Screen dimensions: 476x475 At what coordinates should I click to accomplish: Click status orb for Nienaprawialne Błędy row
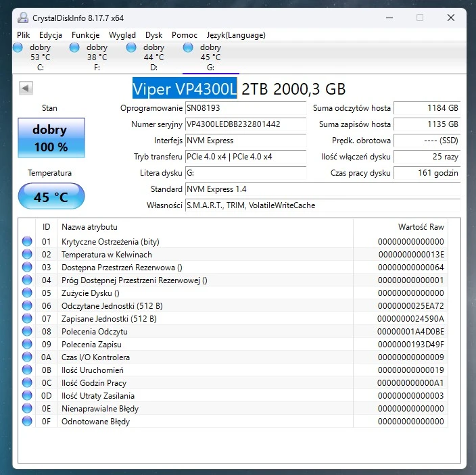27,409
